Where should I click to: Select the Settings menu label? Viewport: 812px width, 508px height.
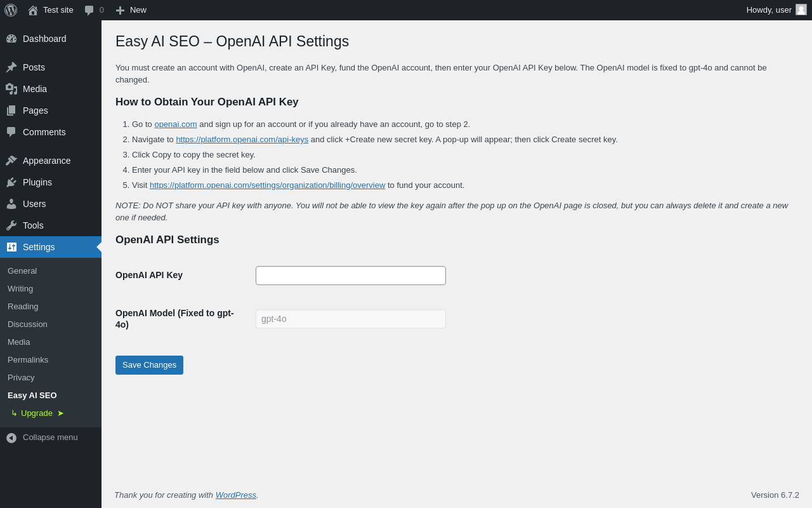tap(39, 247)
